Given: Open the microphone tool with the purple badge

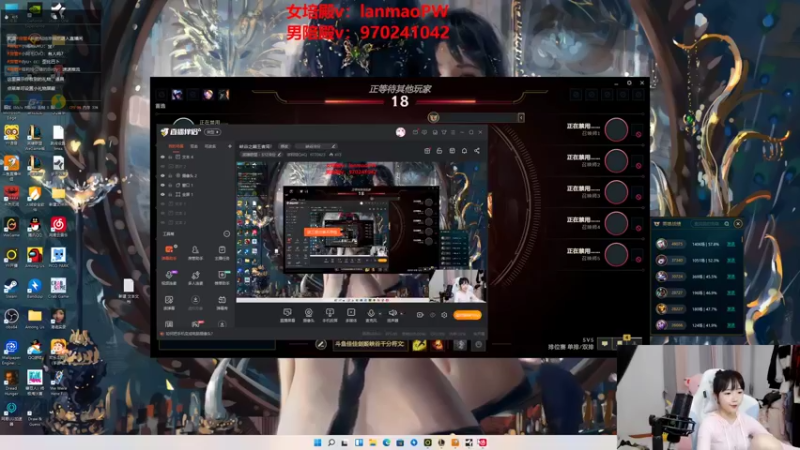Looking at the screenshot, I should [169, 278].
